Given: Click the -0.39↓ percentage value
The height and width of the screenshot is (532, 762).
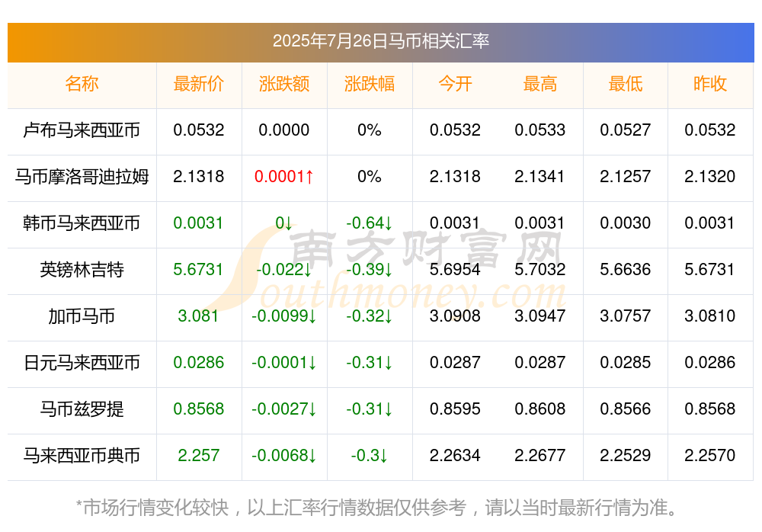Looking at the screenshot, I should 370,269.
